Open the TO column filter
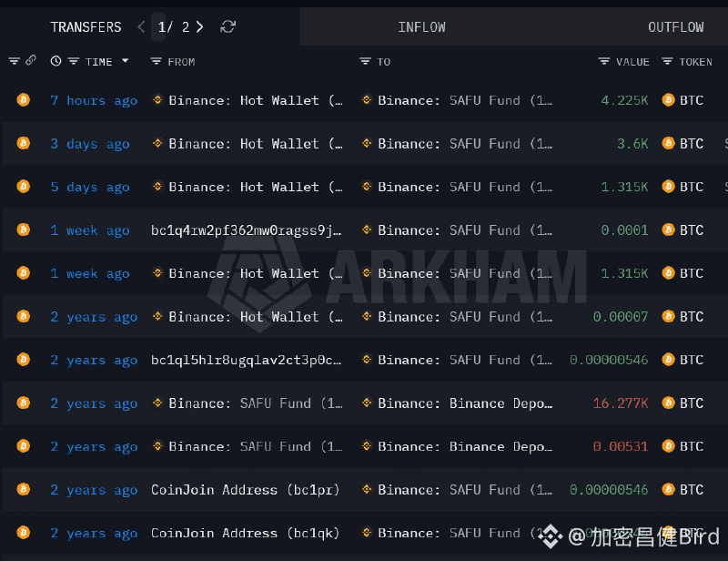This screenshot has height=561, width=728. click(366, 61)
